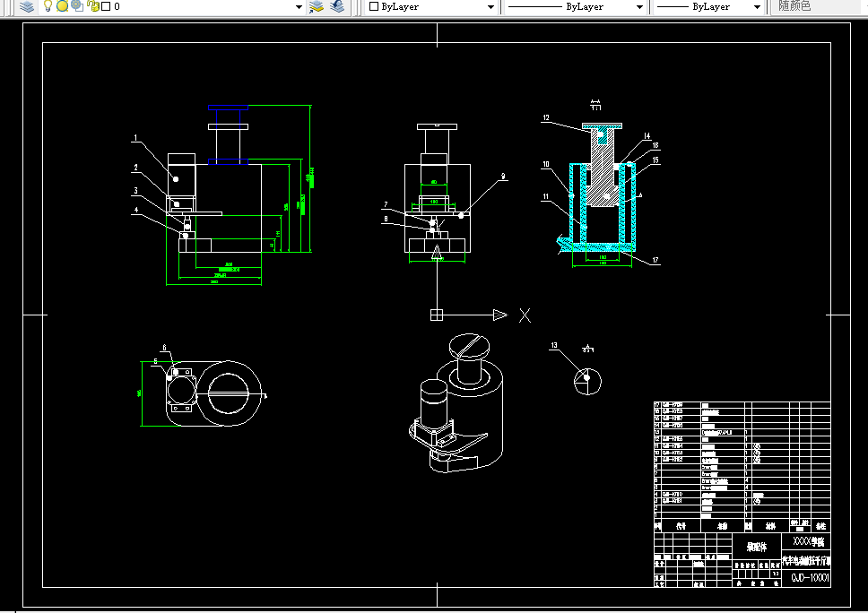Image resolution: width=868 pixels, height=613 pixels.
Task: Expand the layer 0 dropdown arrow
Action: point(299,7)
